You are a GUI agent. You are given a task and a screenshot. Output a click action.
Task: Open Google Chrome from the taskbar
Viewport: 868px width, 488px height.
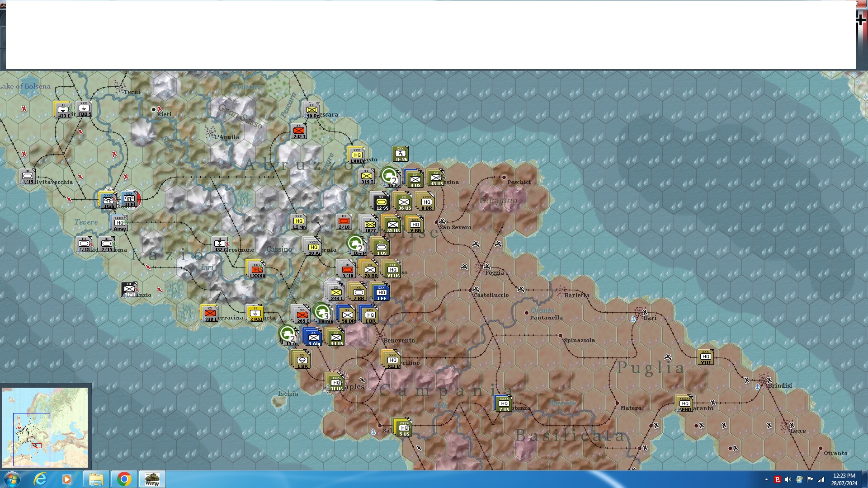(124, 479)
